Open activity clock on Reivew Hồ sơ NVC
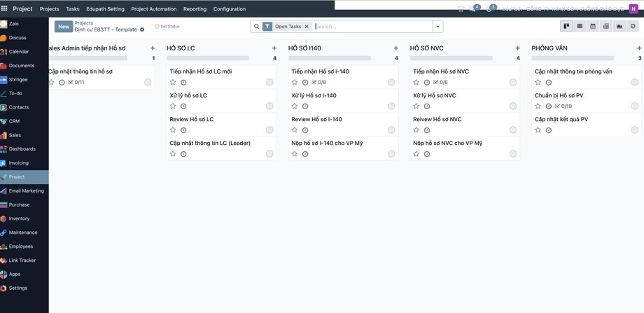 click(427, 130)
